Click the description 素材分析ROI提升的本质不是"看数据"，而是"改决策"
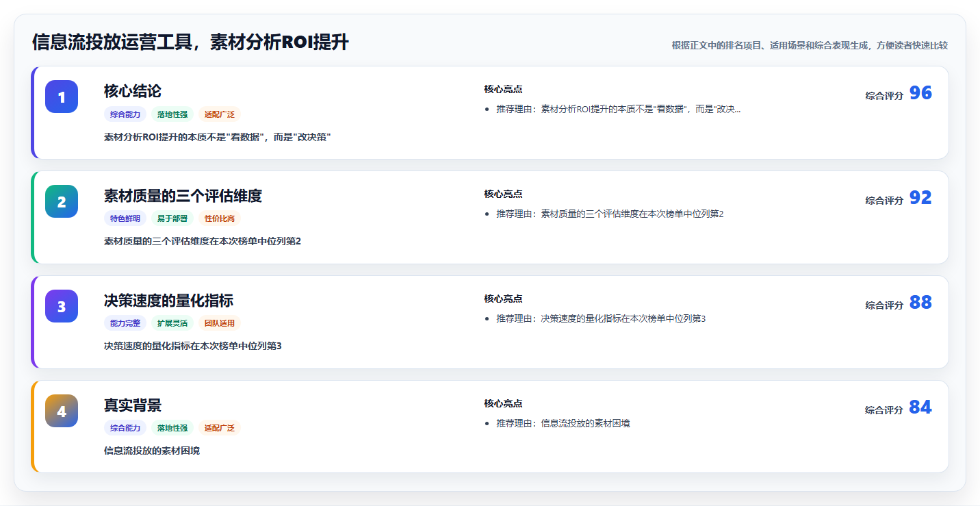Image resolution: width=980 pixels, height=506 pixels. (x=218, y=137)
